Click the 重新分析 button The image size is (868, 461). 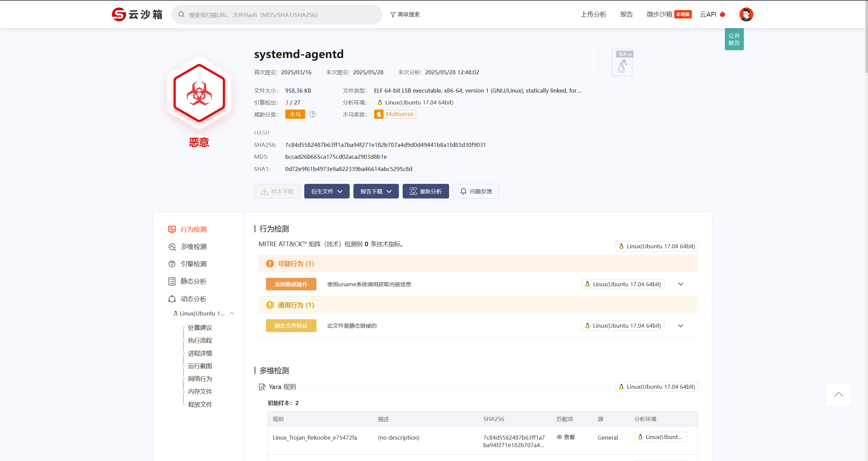pos(425,191)
